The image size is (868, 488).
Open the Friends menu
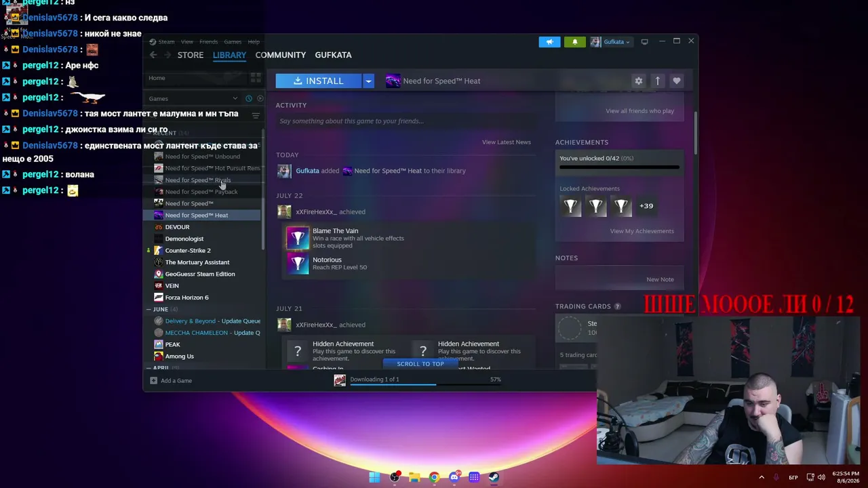209,41
